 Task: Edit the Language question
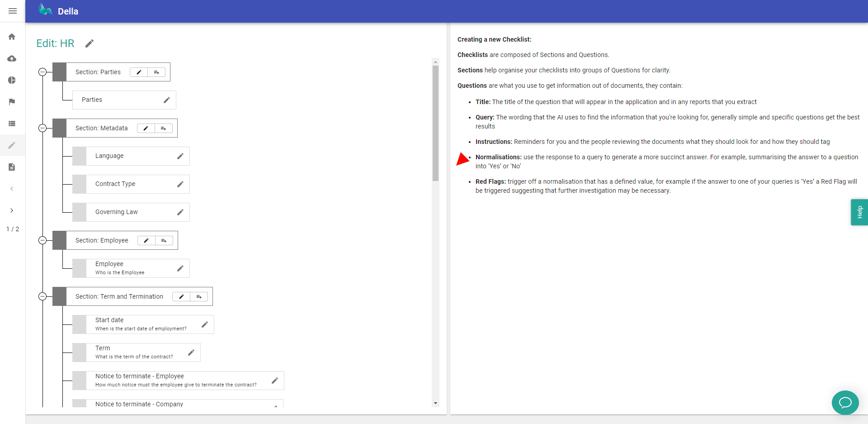[180, 156]
